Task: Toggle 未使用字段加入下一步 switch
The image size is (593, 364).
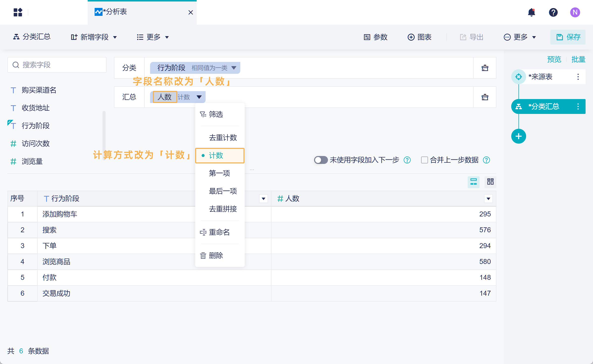Action: click(321, 160)
